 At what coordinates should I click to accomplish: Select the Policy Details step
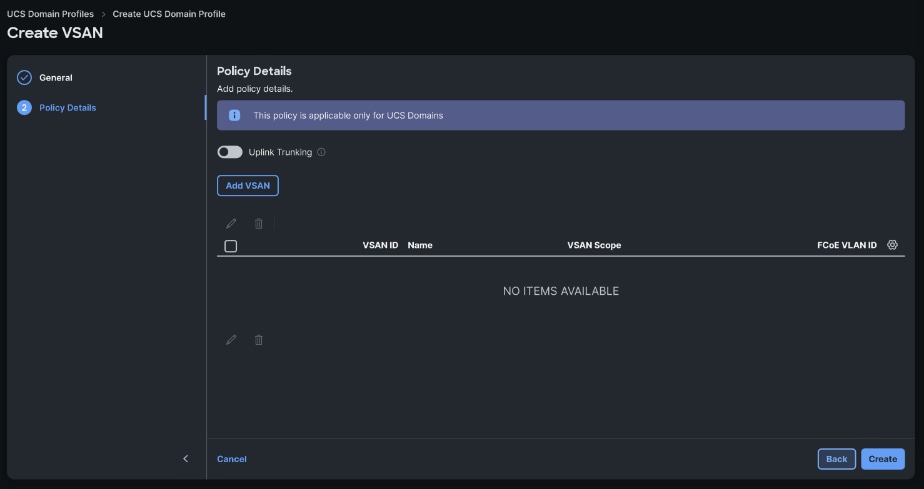click(x=68, y=108)
